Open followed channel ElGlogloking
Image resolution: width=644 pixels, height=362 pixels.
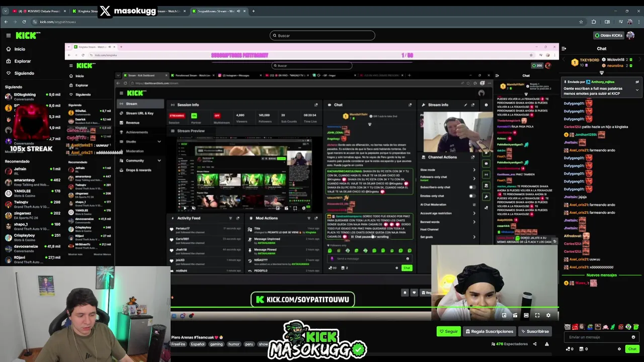pos(33,97)
